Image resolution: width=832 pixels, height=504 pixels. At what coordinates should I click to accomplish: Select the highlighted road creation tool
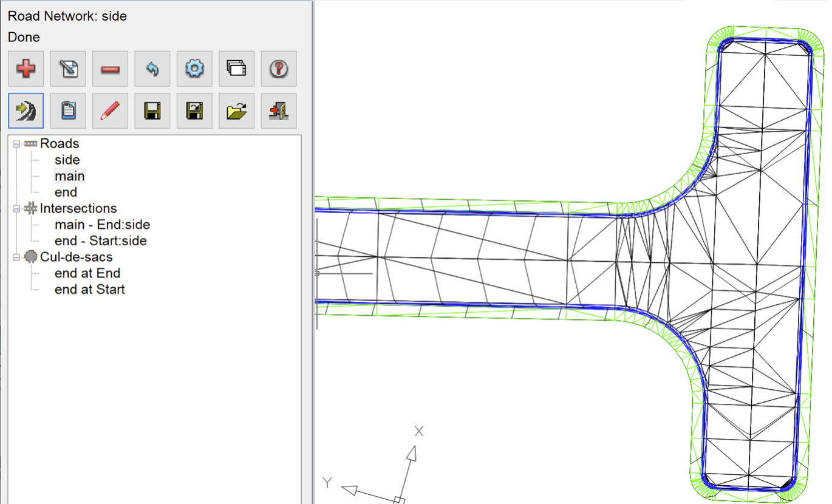(x=26, y=110)
